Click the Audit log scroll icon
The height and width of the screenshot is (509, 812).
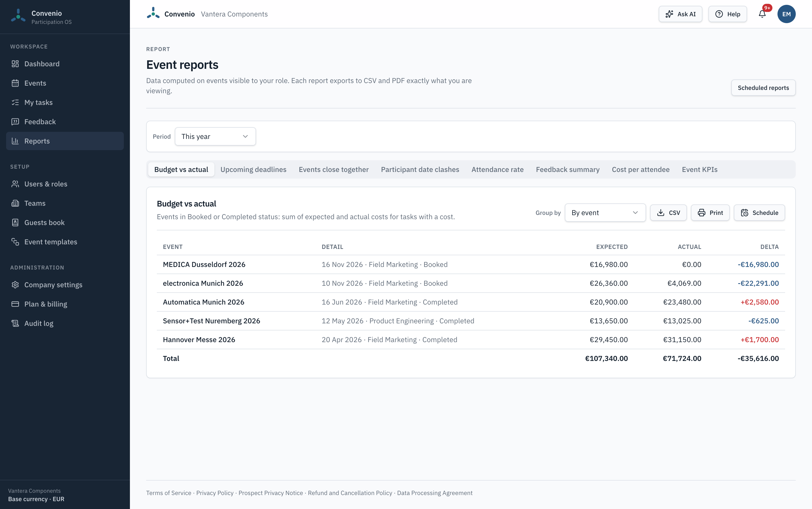[15, 323]
